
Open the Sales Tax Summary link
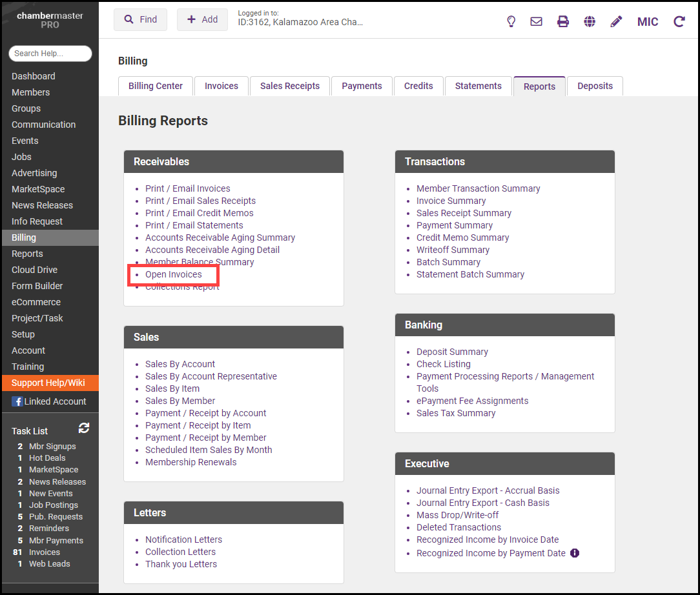(x=456, y=413)
